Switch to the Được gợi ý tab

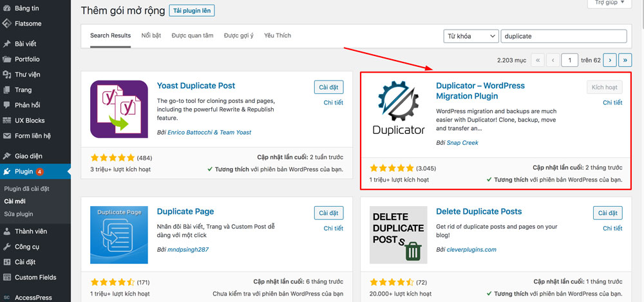tap(239, 35)
